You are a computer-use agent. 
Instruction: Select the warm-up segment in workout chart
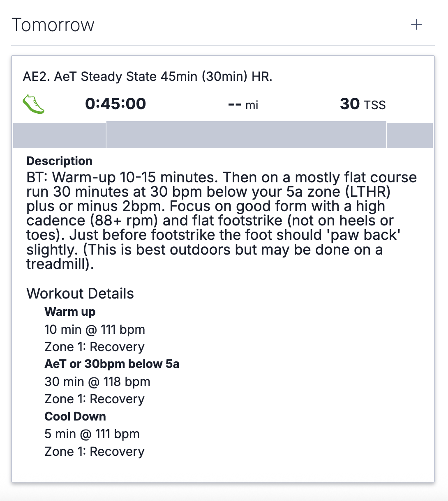[60, 136]
